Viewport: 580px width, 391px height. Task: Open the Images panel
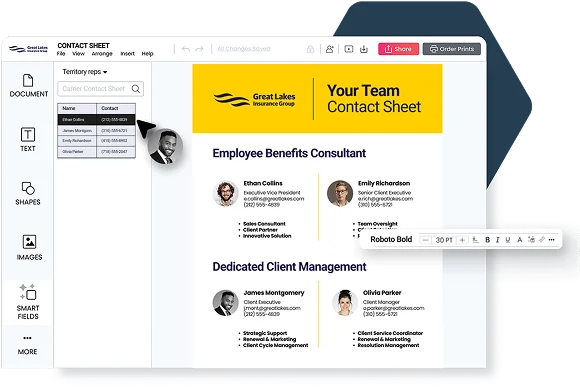[x=29, y=247]
